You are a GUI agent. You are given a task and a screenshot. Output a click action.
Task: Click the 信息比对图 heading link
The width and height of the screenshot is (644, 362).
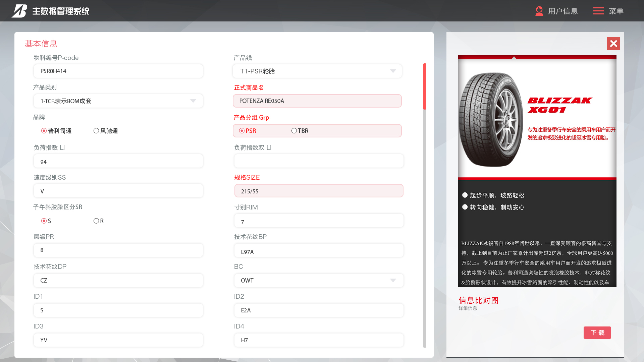click(479, 300)
